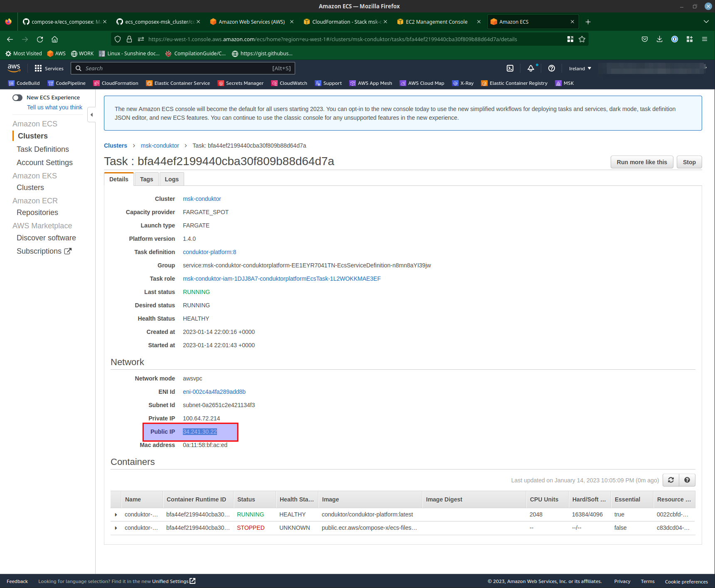Open Firefox extensions icon in toolbar
Screen dimensions: 715x588
click(690, 39)
